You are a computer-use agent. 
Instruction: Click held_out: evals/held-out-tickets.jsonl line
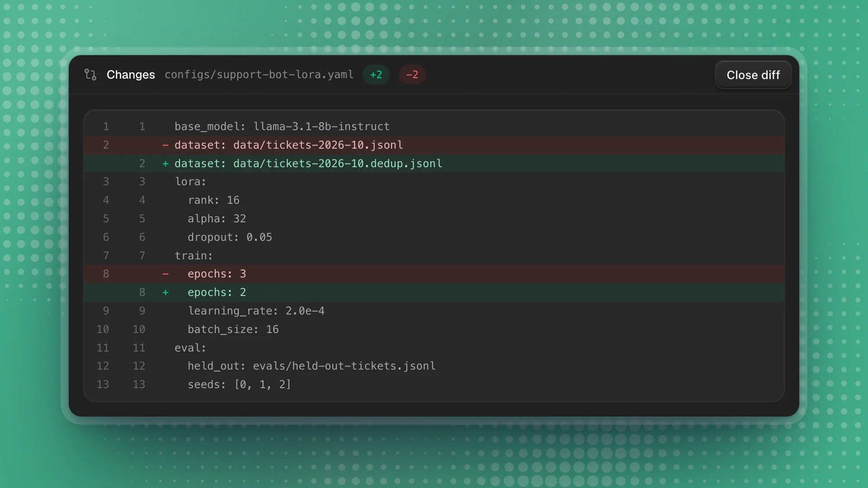[x=434, y=366]
